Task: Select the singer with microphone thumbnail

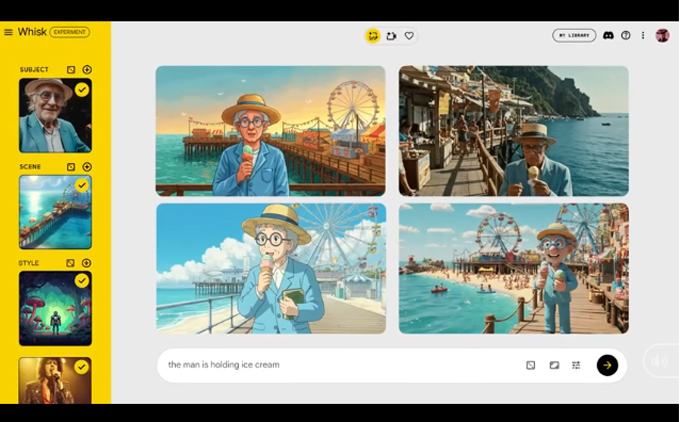Action: [55, 380]
